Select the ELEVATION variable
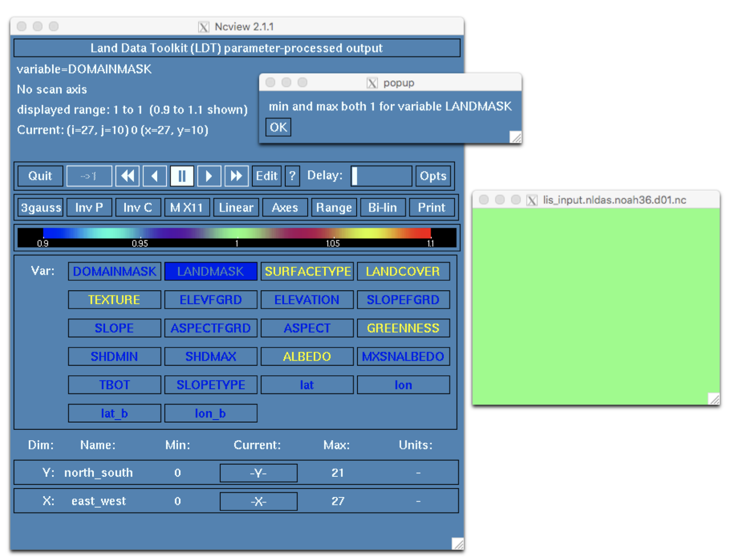730x560 pixels. [x=307, y=300]
